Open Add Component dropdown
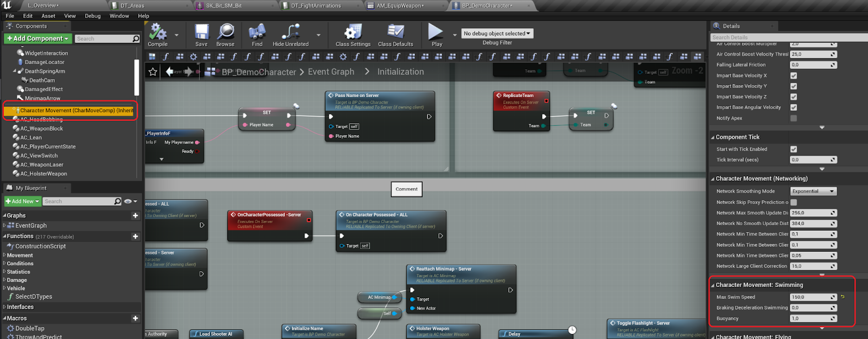This screenshot has width=868, height=339. (38, 39)
